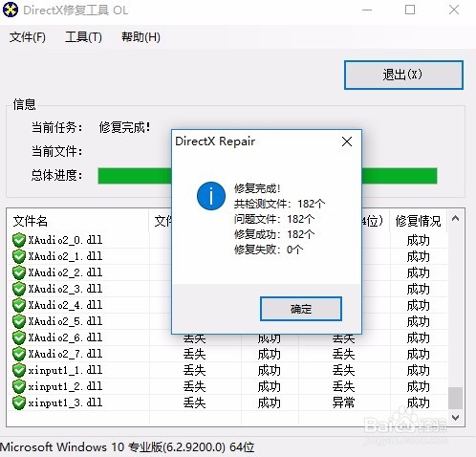This screenshot has height=457, width=476.
Task: Open the 工具(T) menu
Action: (x=83, y=37)
